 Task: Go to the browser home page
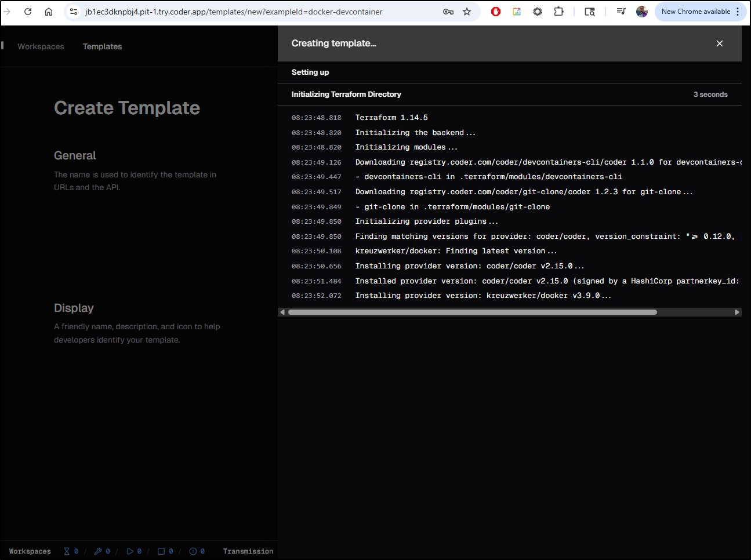coord(49,12)
